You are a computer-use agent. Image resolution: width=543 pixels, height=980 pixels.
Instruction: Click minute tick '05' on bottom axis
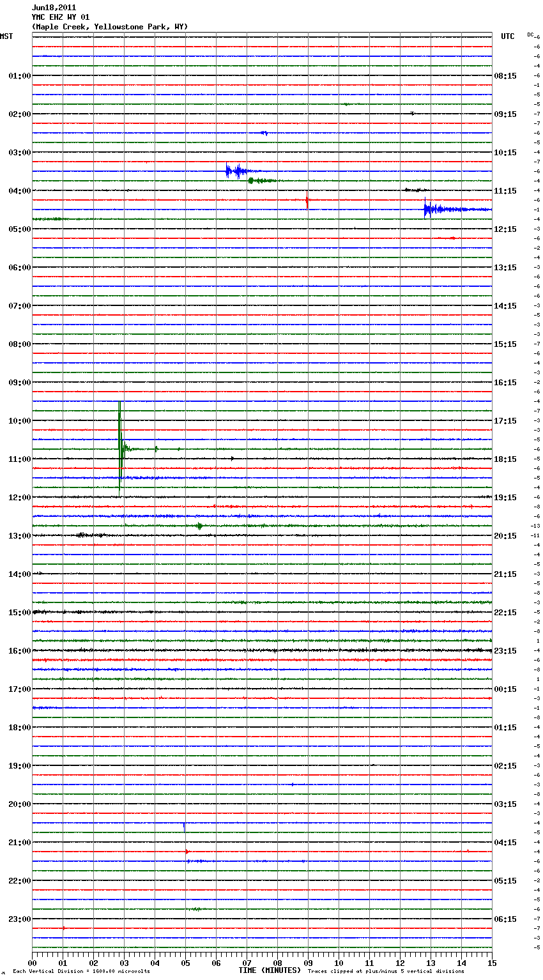(x=185, y=963)
